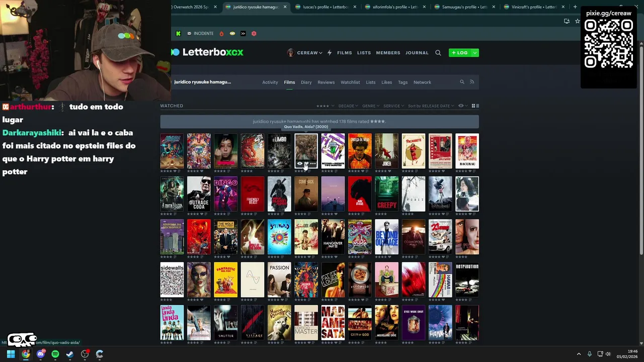Image resolution: width=644 pixels, height=362 pixels.
Task: Bookmark this page with the star icon
Action: [577, 21]
